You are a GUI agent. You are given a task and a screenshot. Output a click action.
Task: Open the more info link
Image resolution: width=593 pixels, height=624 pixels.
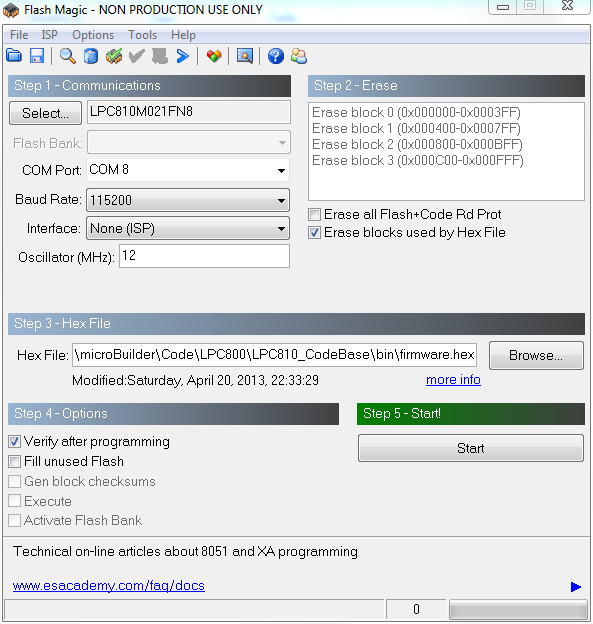coord(453,380)
